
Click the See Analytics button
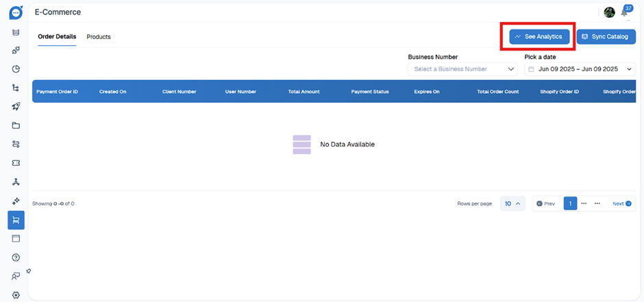click(539, 36)
